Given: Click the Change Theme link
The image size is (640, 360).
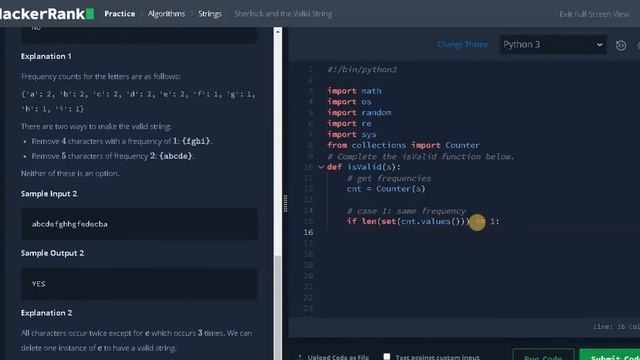Looking at the screenshot, I should [462, 44].
